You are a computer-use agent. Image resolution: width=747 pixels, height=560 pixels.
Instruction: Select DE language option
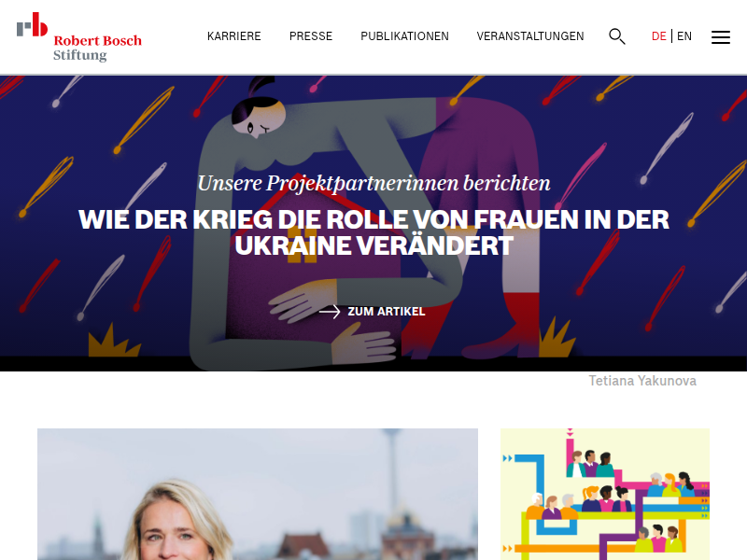click(x=658, y=36)
